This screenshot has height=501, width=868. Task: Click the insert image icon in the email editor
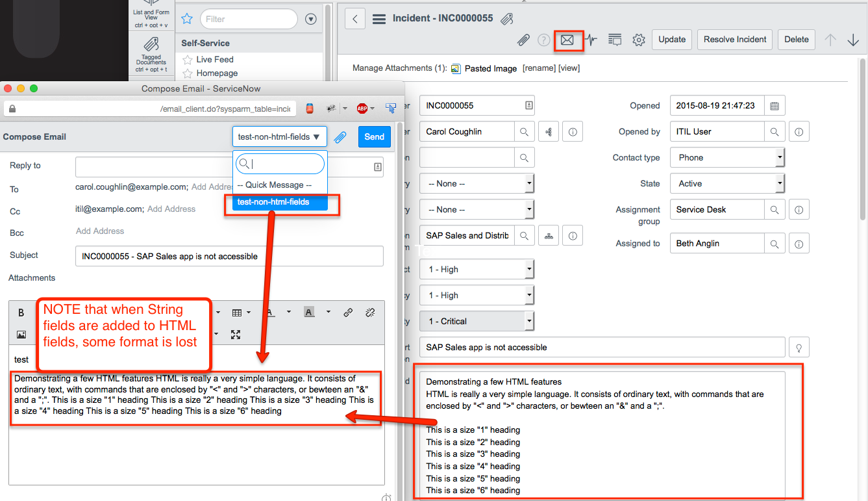(x=22, y=334)
